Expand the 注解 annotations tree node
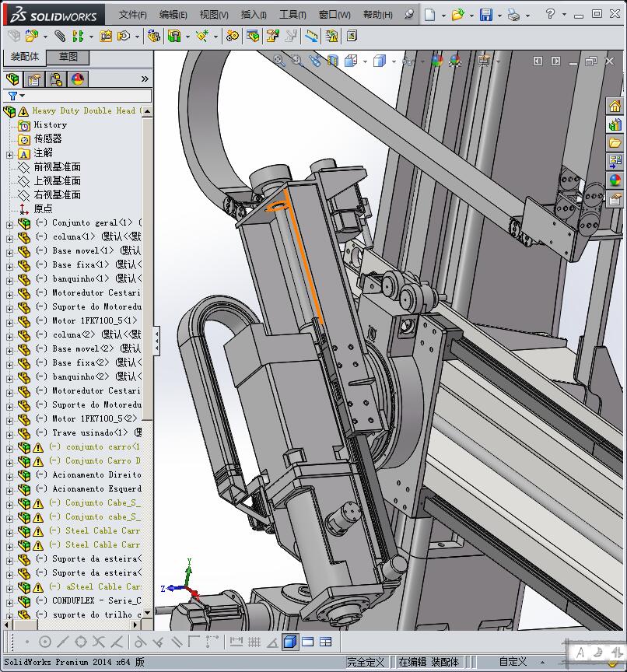Viewport: 627px width, 672px height. point(9,154)
